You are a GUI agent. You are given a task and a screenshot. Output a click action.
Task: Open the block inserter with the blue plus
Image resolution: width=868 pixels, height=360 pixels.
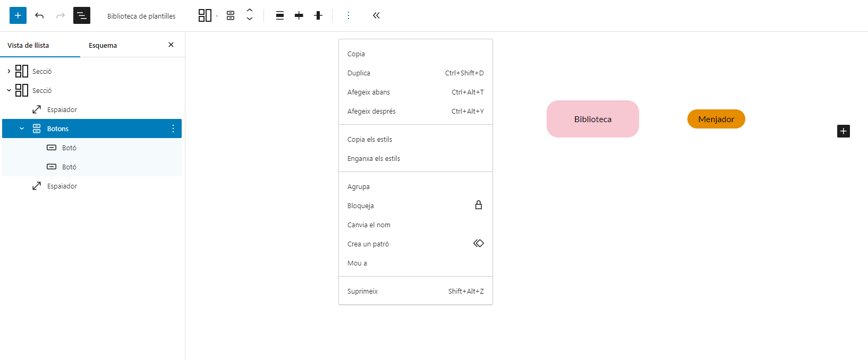point(18,15)
